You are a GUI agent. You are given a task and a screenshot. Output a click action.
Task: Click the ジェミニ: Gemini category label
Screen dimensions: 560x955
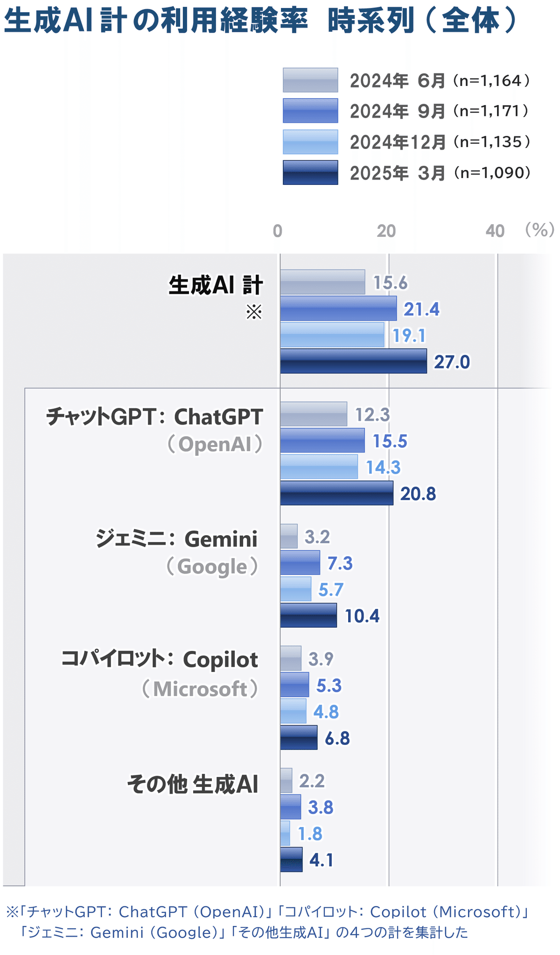176,539
